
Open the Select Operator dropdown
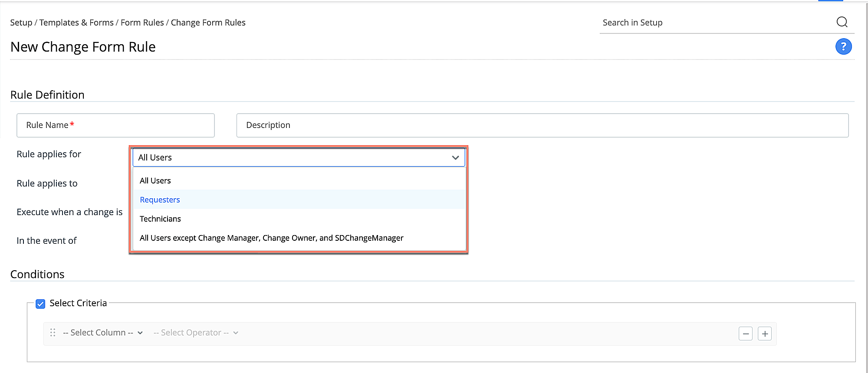(x=195, y=333)
